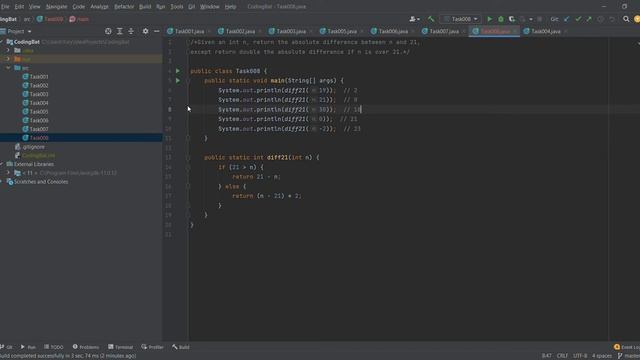
Task: Rollback changes with the undo arrow icon
Action: click(612, 19)
